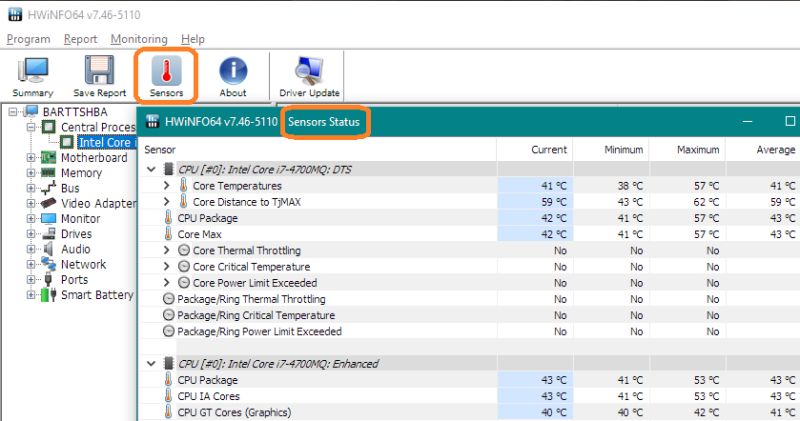Open the Report menu

coord(81,39)
